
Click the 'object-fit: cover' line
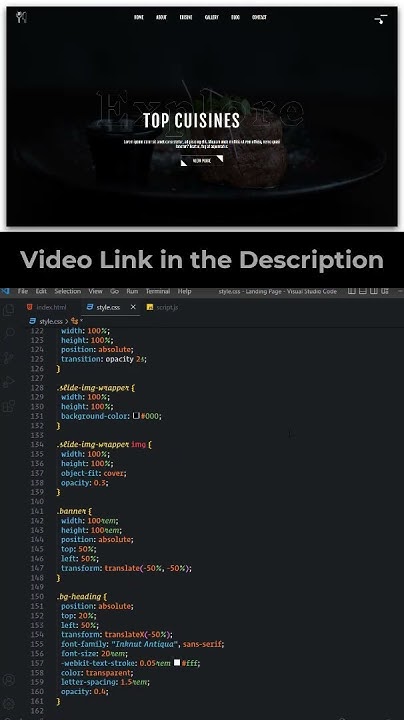tap(94, 473)
